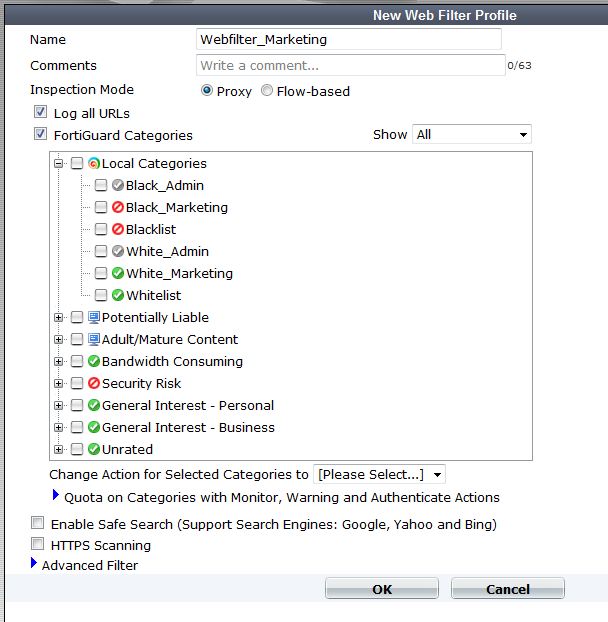
Task: Check the Unrated category checkbox
Action: [77, 449]
